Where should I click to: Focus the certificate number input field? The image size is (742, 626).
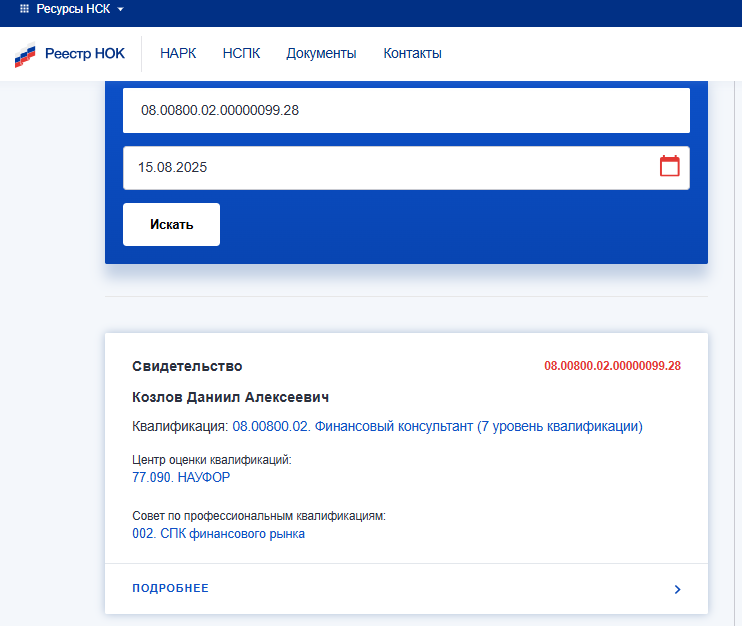point(405,110)
